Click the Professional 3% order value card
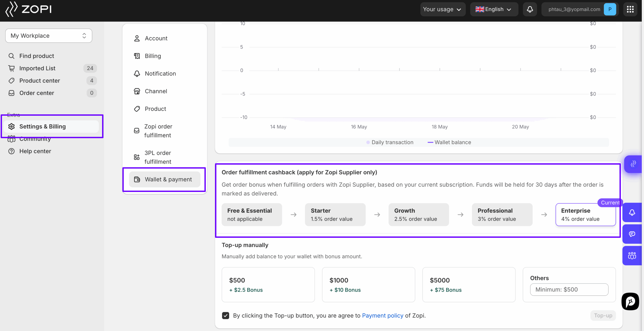 (502, 215)
